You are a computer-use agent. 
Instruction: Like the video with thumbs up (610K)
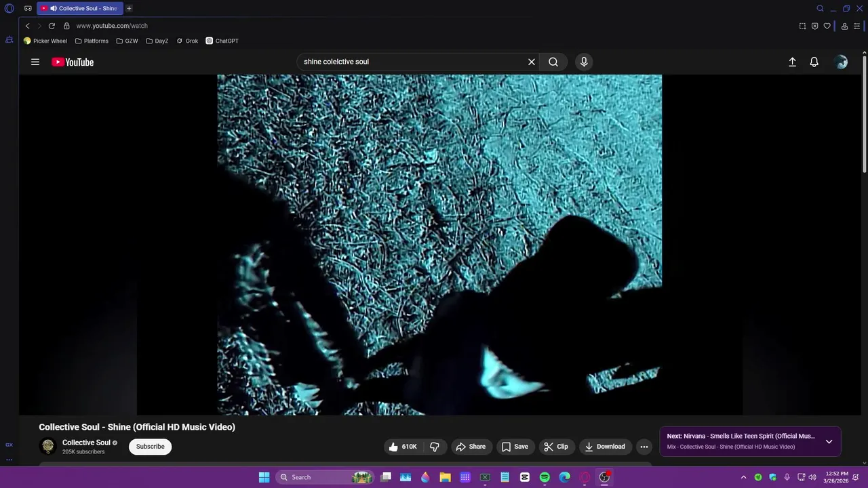click(403, 447)
